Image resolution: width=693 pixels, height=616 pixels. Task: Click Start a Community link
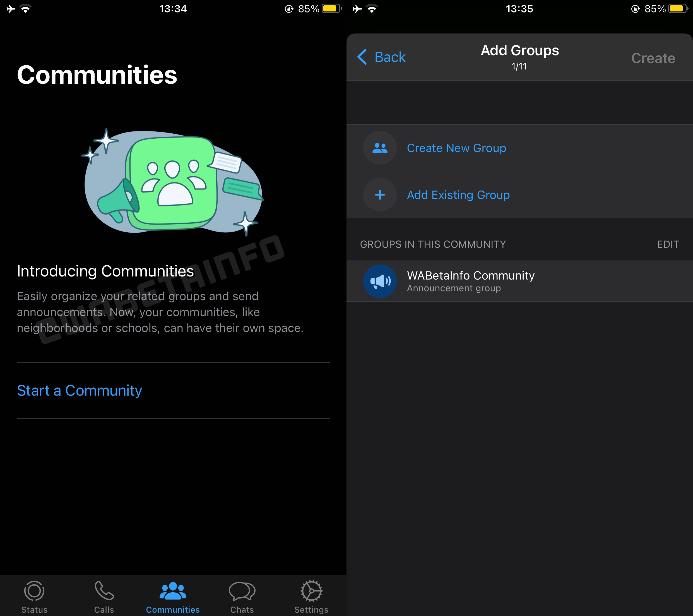(79, 391)
